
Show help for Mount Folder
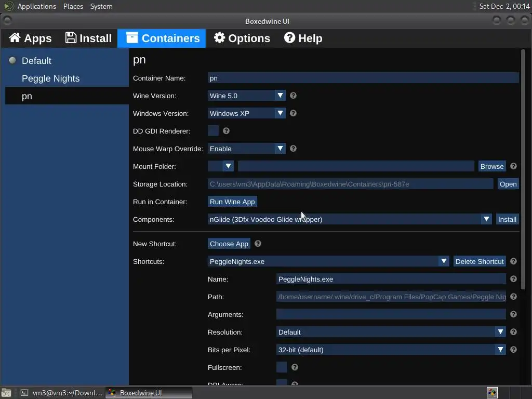tap(513, 166)
